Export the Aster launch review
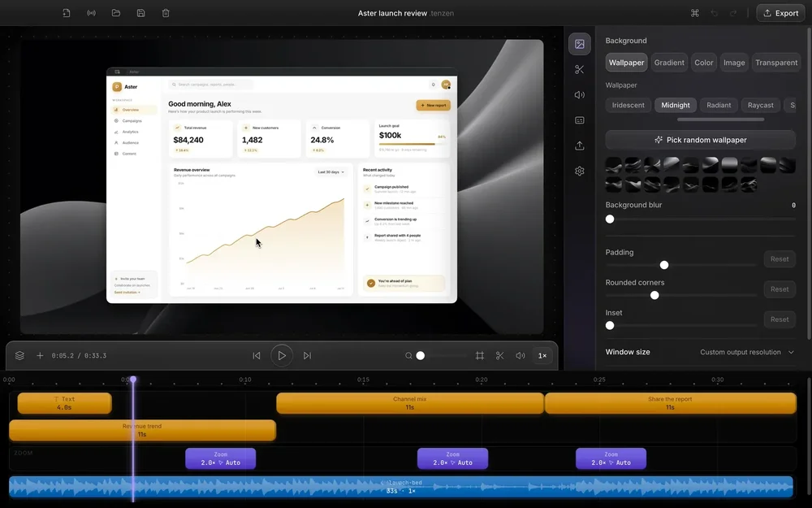Screen dimensions: 812x508 (x=781, y=13)
